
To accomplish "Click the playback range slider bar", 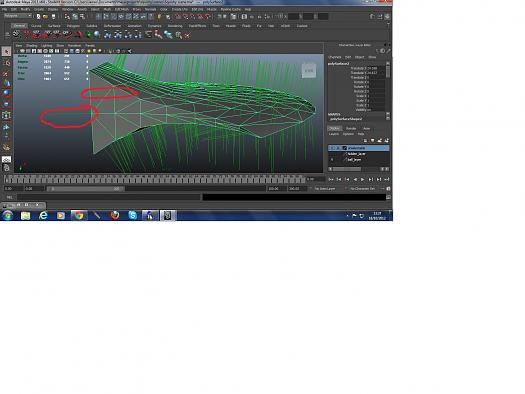I will (x=85, y=189).
